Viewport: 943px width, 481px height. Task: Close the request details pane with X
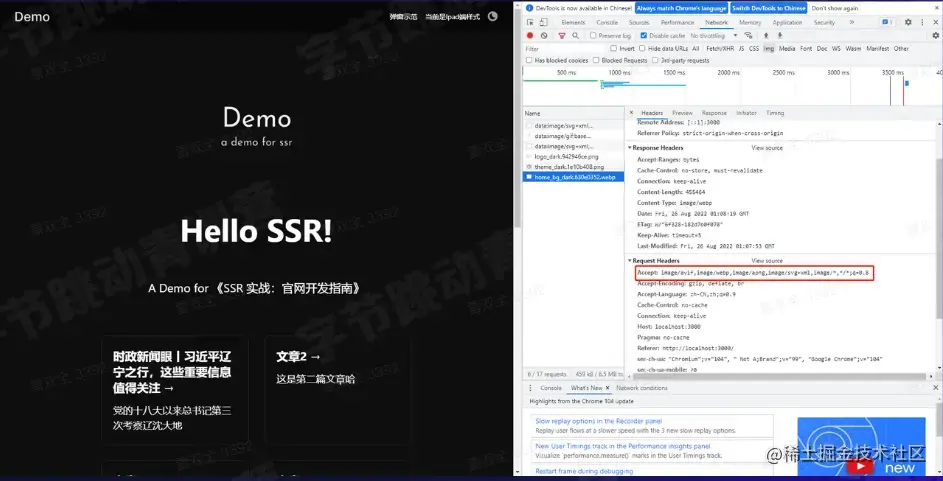pyautogui.click(x=631, y=113)
